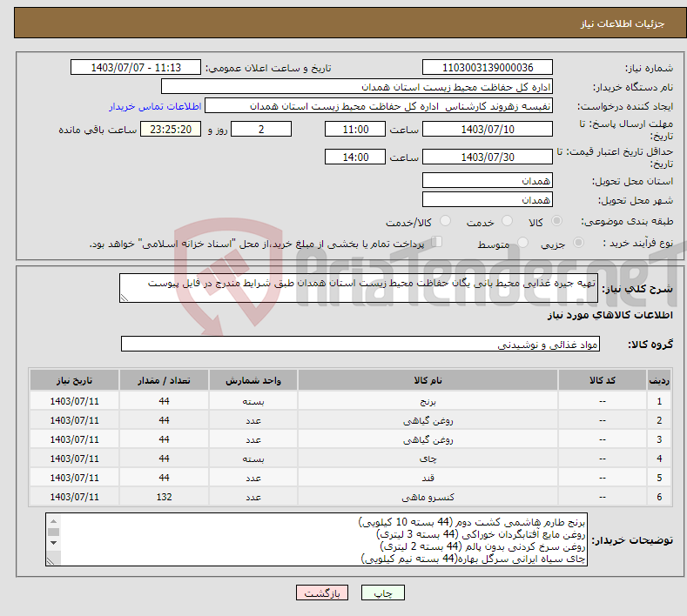
Task: Click the چاپ (print) button
Action: point(382,593)
